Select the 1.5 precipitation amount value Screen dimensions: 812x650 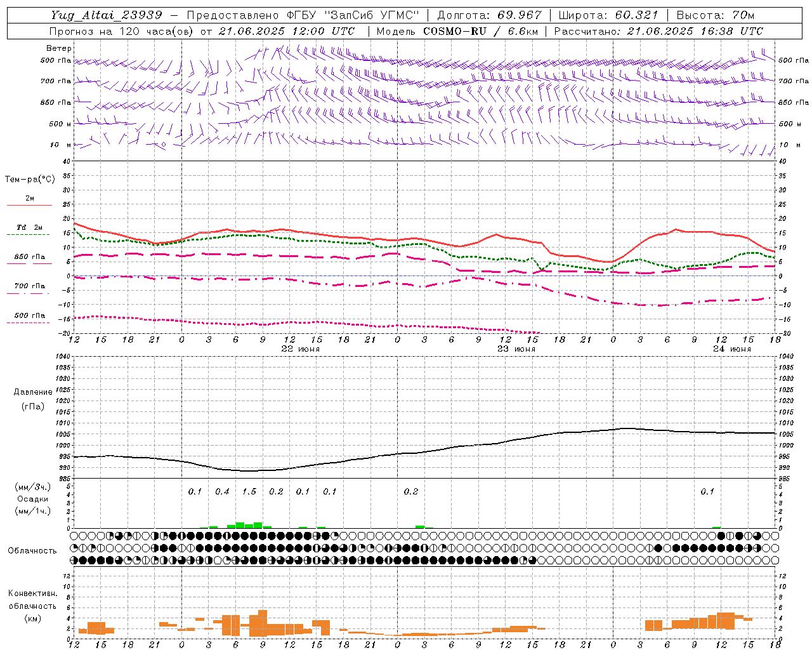tap(249, 492)
